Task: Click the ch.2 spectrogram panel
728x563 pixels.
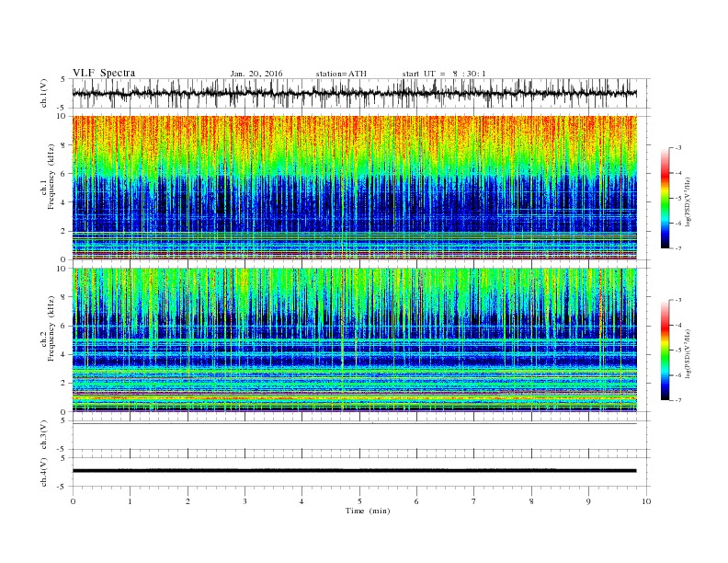Action: pyautogui.click(x=354, y=339)
